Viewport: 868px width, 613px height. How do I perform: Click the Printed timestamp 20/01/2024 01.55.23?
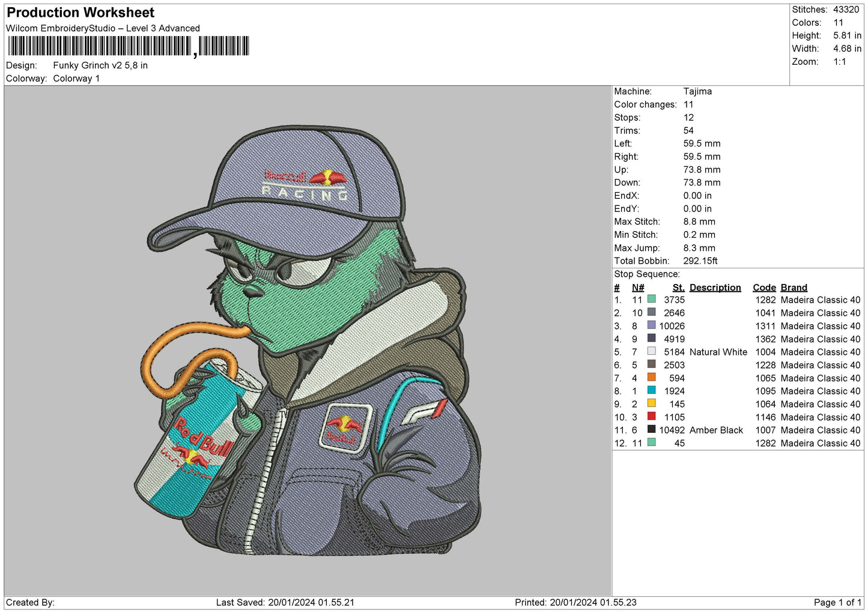593,602
